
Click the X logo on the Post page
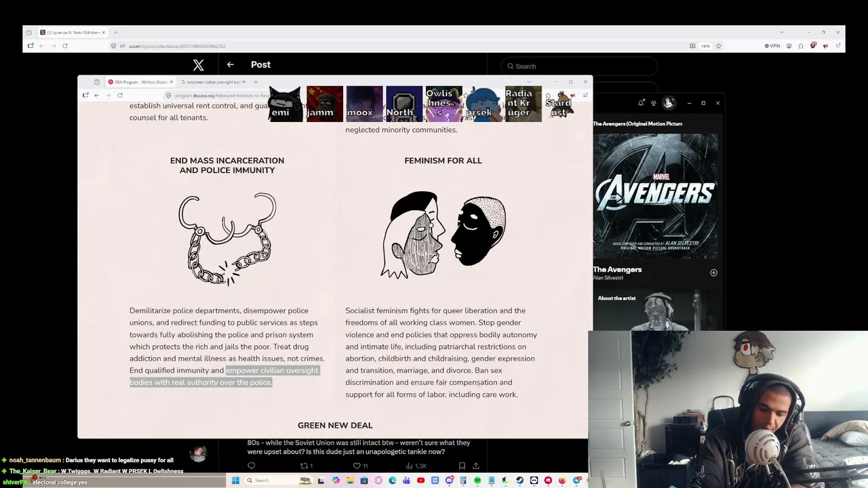(x=198, y=65)
